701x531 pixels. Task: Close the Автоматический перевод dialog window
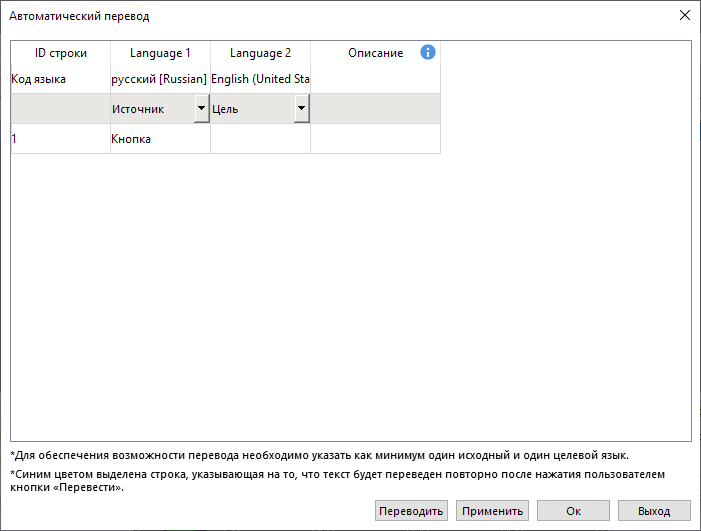click(x=685, y=16)
